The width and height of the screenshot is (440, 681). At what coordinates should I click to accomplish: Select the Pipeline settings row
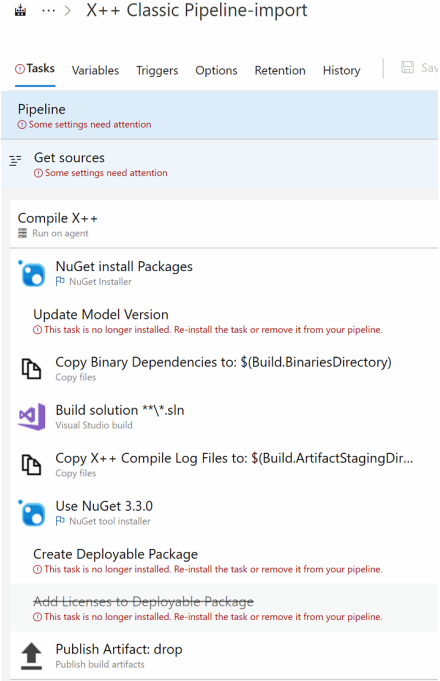click(219, 115)
